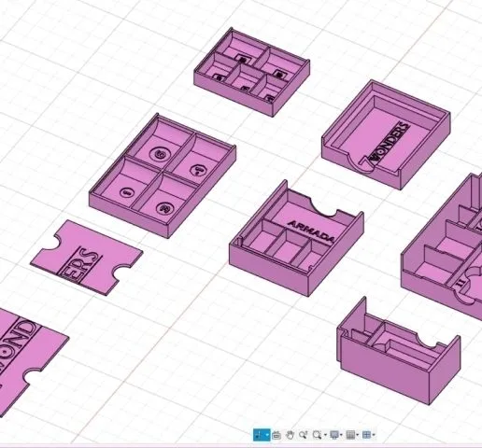Activate the Orbit navigation tool
482x448 pixels.
coord(259,435)
